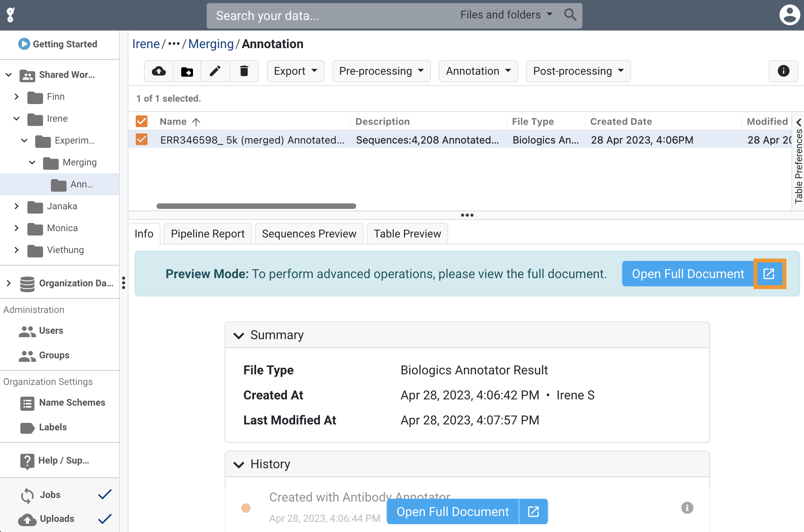Image resolution: width=804 pixels, height=532 pixels.
Task: Click the Getting Started play icon
Action: point(24,44)
